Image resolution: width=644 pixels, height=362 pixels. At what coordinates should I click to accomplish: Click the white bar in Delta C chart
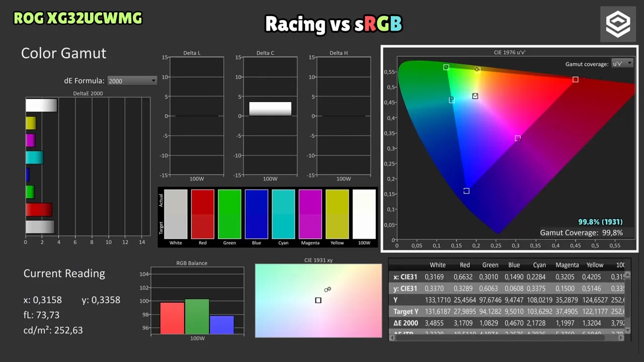(270, 109)
